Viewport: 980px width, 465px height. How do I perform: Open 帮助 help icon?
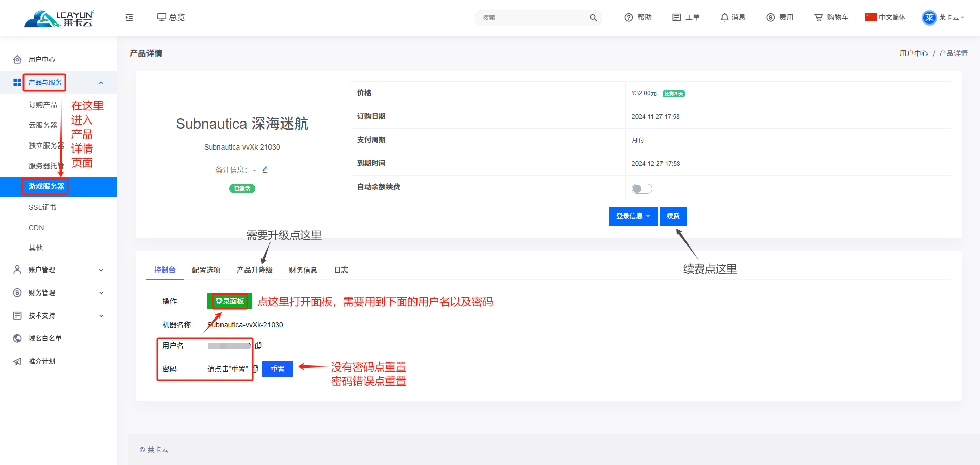tap(629, 17)
